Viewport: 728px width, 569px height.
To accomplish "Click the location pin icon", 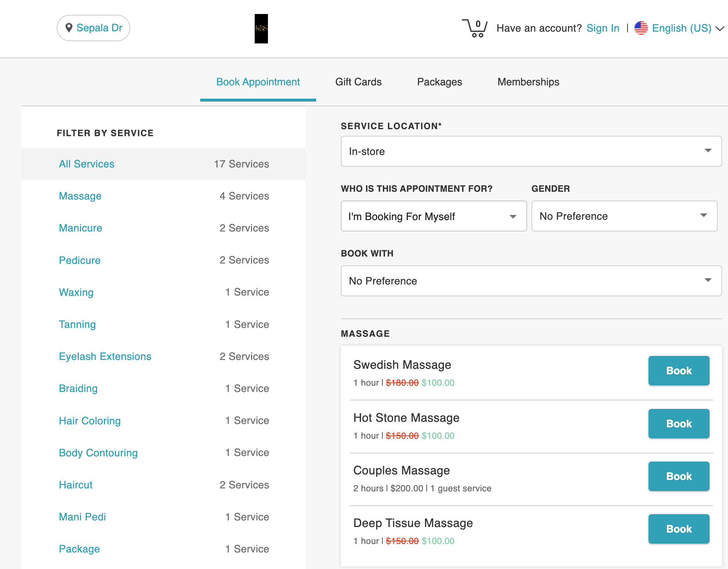I will click(x=69, y=28).
